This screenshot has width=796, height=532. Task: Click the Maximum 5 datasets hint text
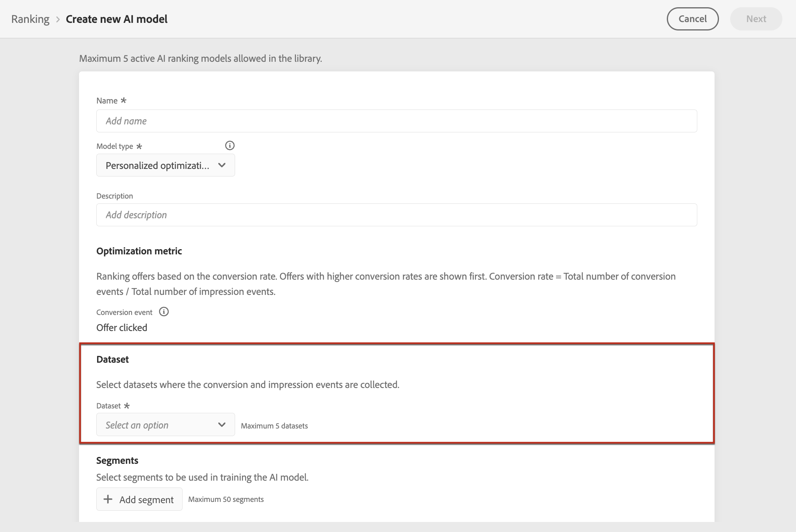[x=274, y=426]
